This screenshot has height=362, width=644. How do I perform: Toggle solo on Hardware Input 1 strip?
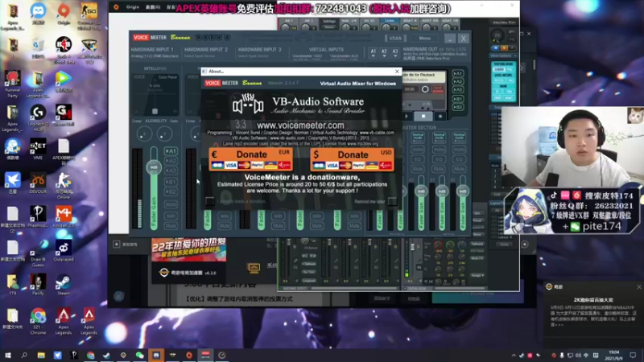(171, 216)
